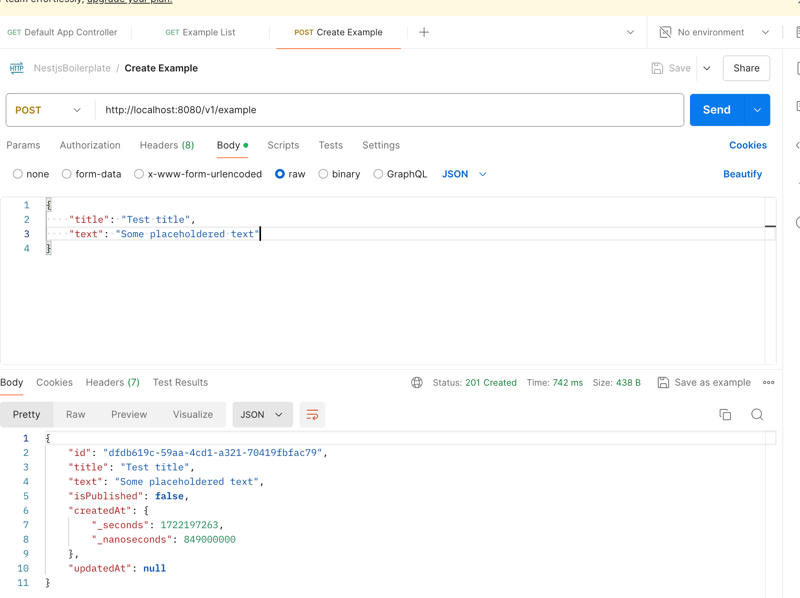
Task: Open the Cookies link
Action: click(x=747, y=145)
